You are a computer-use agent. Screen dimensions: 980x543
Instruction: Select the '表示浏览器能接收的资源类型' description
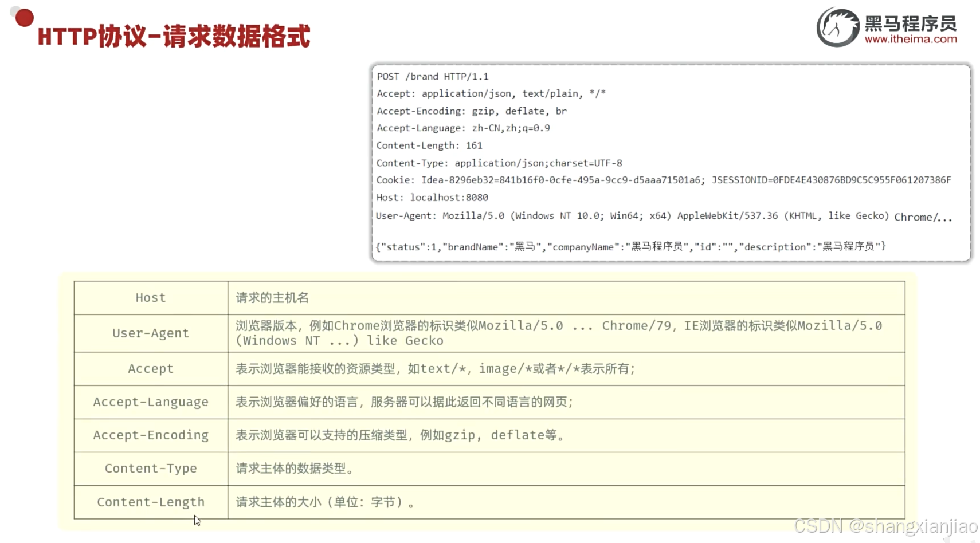tap(566, 369)
